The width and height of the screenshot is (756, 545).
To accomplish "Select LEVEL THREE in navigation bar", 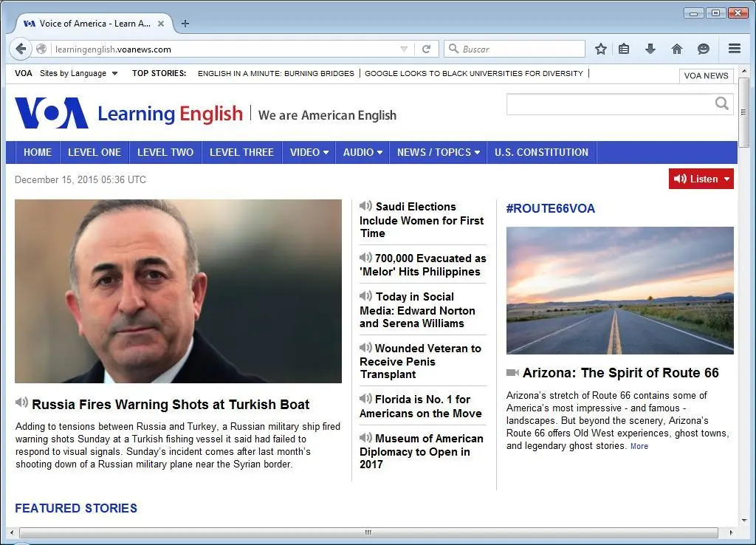I will 241,152.
